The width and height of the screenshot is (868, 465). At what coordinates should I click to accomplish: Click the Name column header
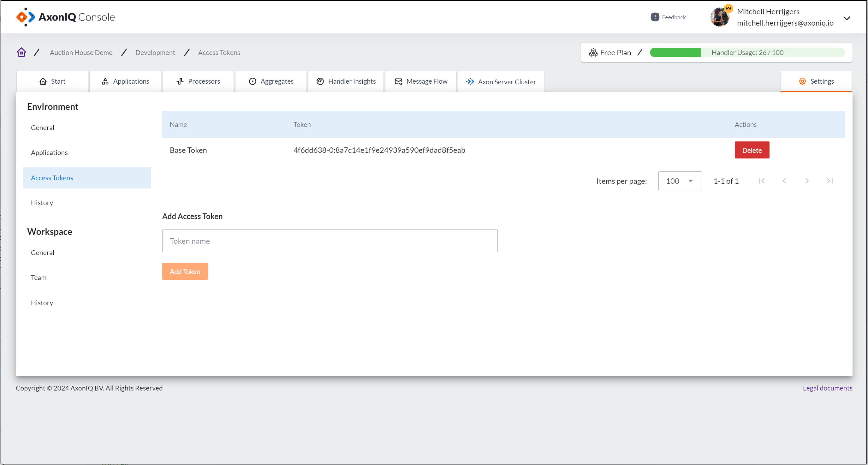(x=178, y=124)
